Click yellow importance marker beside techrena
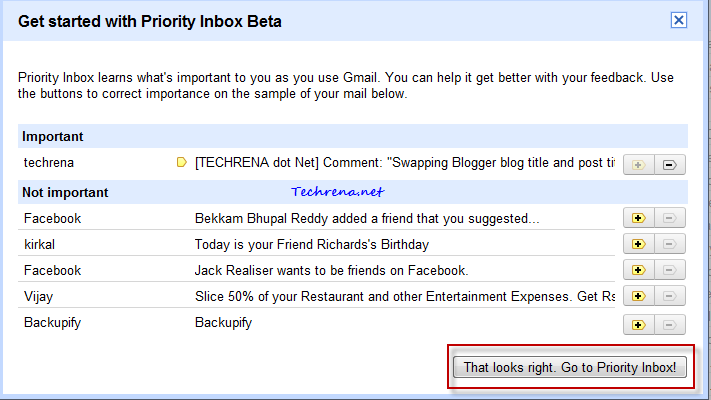Image resolution: width=711 pixels, height=400 pixels. point(181,162)
